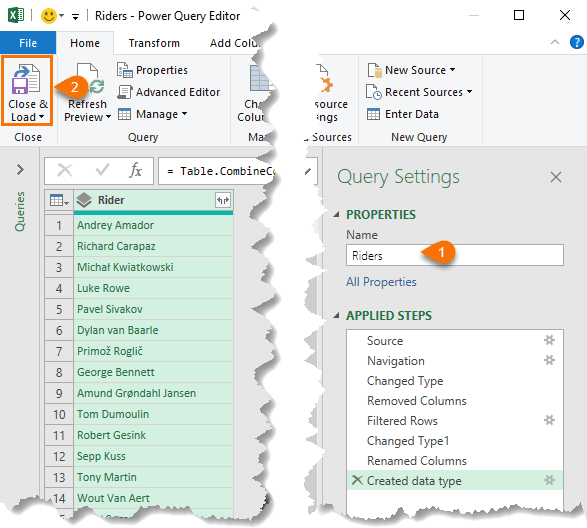The width and height of the screenshot is (587, 528).
Task: Select the Amund Grøndahl Jansen cell
Action: [153, 393]
